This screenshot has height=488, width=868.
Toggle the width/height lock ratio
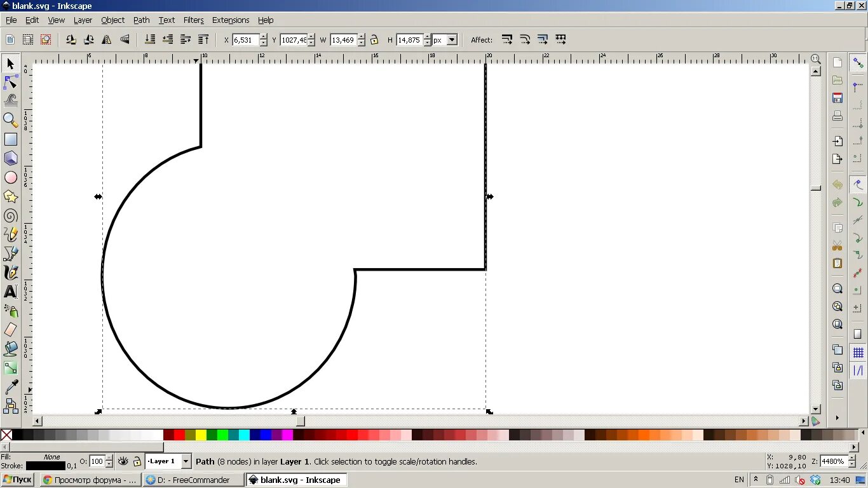tap(374, 39)
